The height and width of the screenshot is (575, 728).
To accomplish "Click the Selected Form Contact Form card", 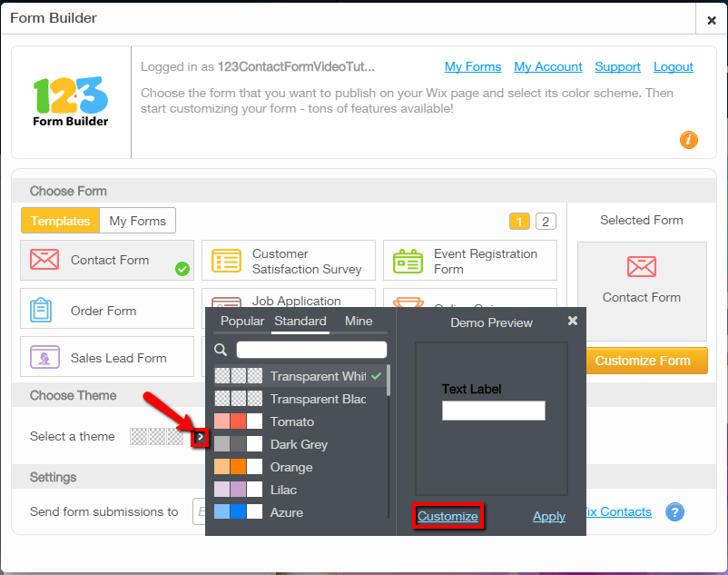I will coord(642,291).
